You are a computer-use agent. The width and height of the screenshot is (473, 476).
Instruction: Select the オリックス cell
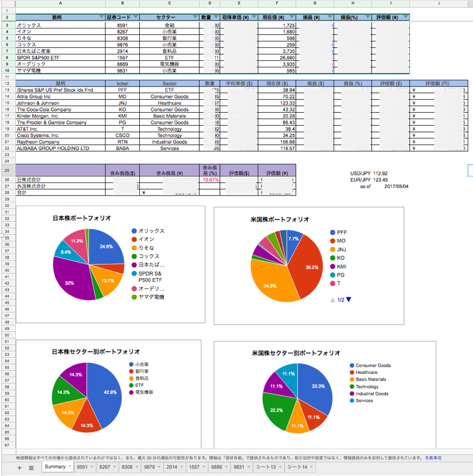(x=60, y=25)
